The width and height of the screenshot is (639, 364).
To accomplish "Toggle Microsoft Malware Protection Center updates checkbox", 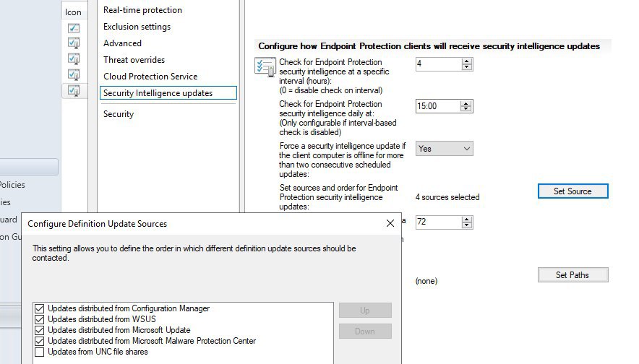I will [39, 341].
